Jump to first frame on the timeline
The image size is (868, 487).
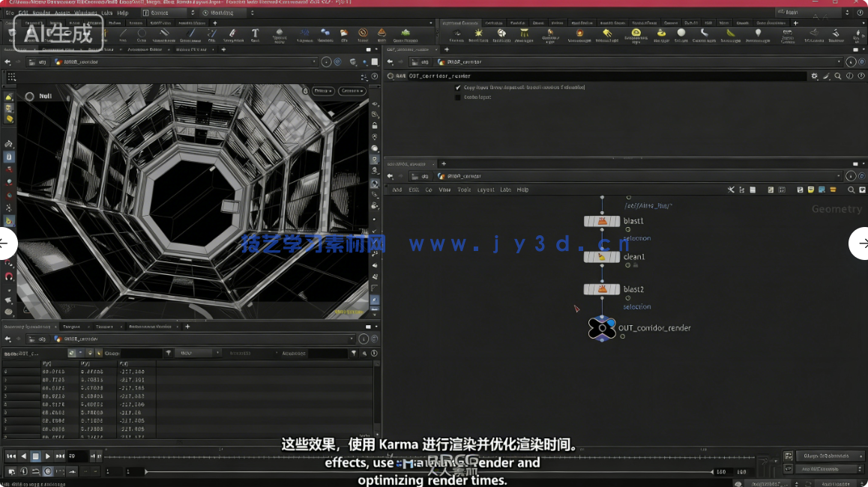(x=11, y=456)
